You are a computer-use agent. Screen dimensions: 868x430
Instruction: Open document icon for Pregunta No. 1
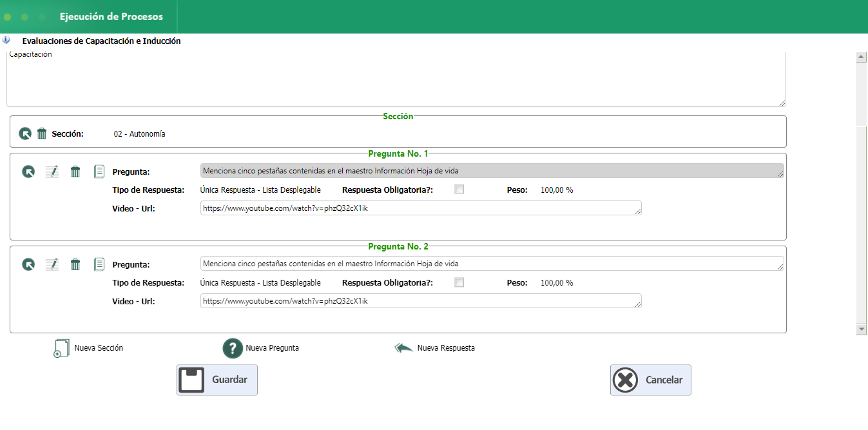pos(99,171)
